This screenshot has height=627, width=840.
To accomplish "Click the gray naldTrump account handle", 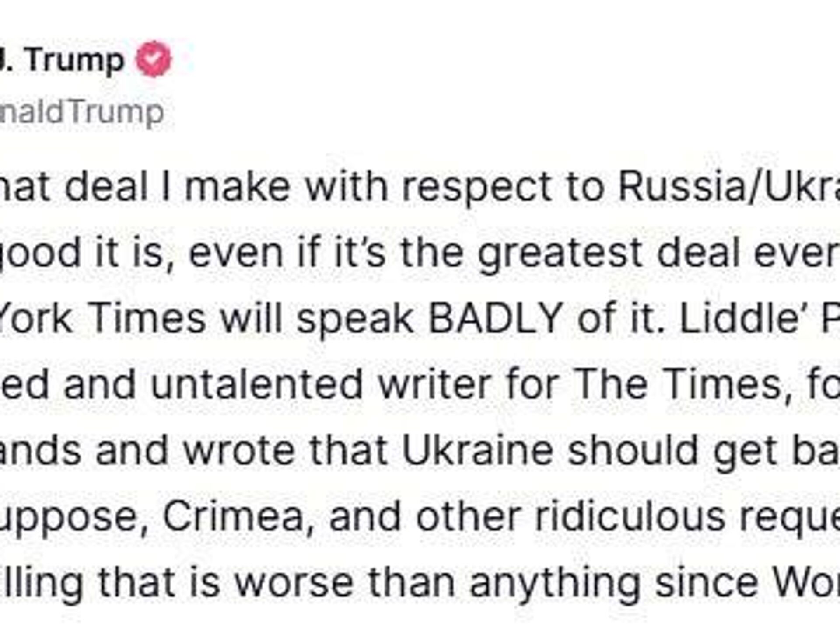I will pyautogui.click(x=82, y=112).
